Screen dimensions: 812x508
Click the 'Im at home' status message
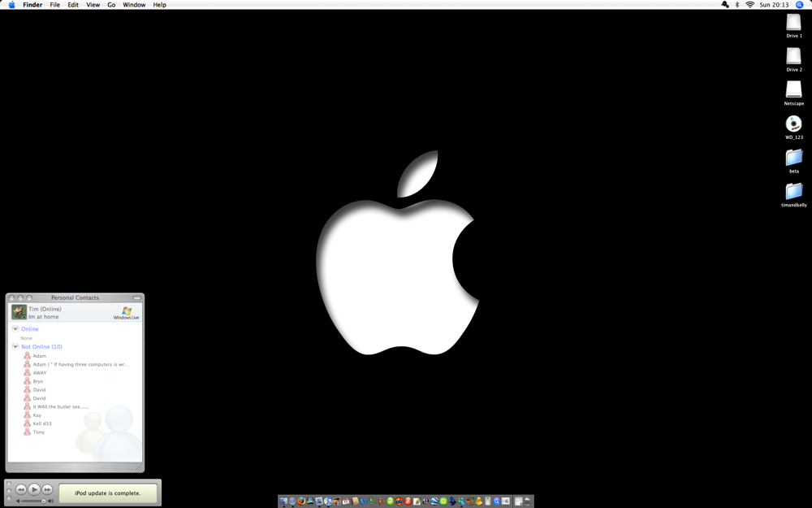click(x=44, y=317)
